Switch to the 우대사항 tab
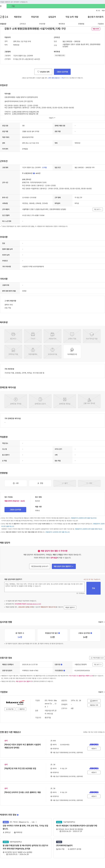This screenshot has height=868, width=105. coord(42,24)
